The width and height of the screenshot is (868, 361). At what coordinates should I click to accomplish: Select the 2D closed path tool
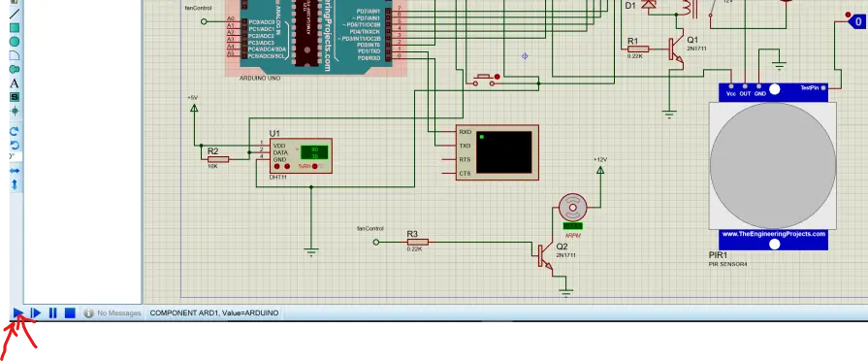[x=15, y=69]
